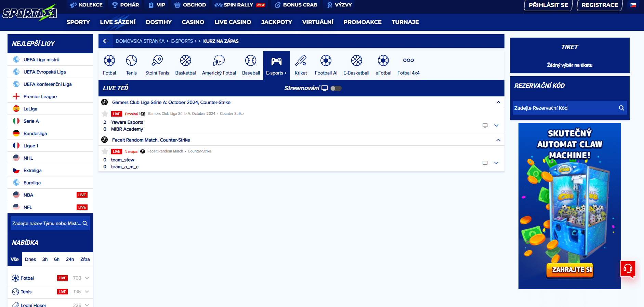Image resolution: width=644 pixels, height=307 pixels.
Task: Click the Sportaza logo
Action: click(30, 13)
